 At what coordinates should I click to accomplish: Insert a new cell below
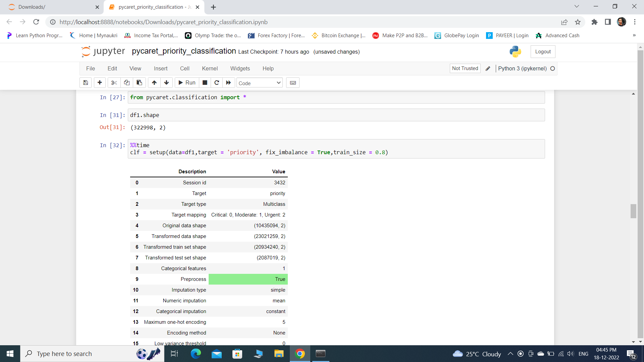(x=100, y=82)
